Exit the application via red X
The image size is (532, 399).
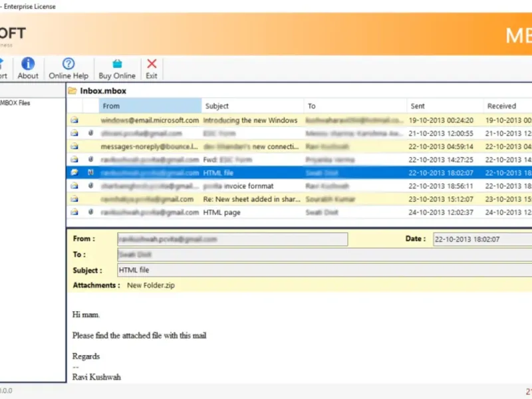(x=152, y=64)
